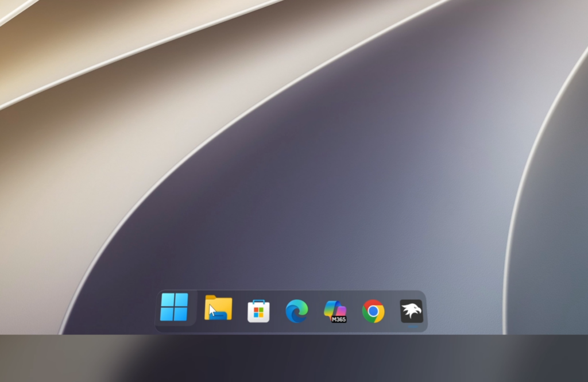Image resolution: width=588 pixels, height=382 pixels.
Task: Launch File Explorer from taskbar
Action: tap(218, 308)
